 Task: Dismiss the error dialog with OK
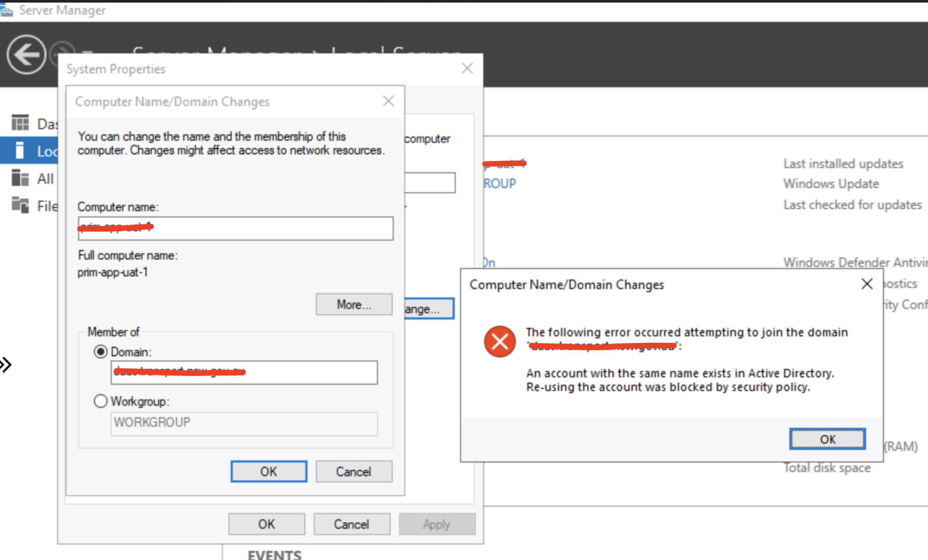pos(827,439)
